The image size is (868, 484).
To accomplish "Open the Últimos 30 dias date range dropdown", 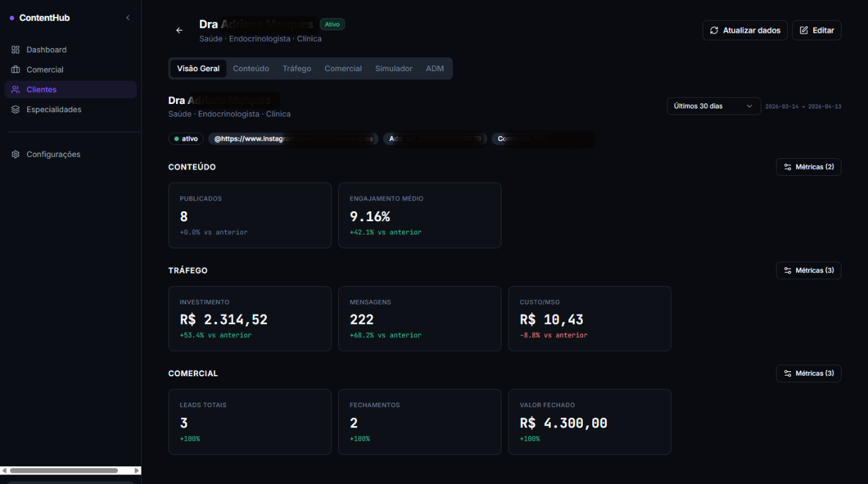I will tap(713, 106).
